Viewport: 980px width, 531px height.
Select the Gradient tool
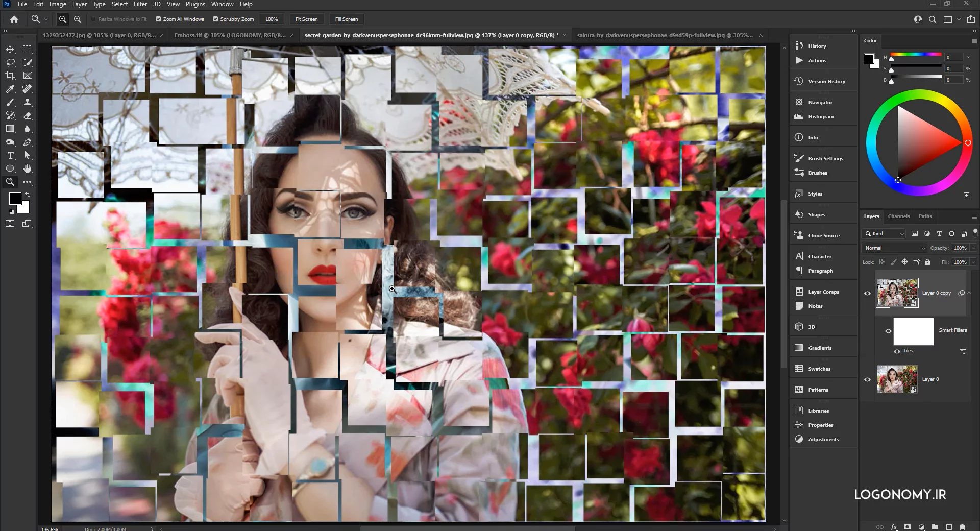point(10,129)
